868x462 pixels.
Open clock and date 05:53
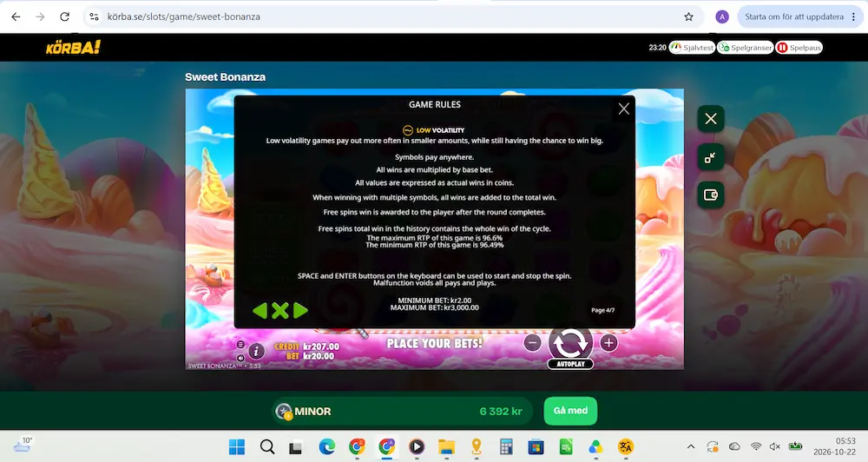[x=834, y=446]
